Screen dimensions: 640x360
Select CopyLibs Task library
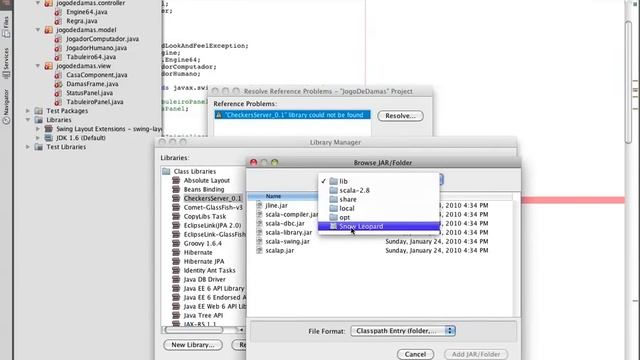(204, 216)
